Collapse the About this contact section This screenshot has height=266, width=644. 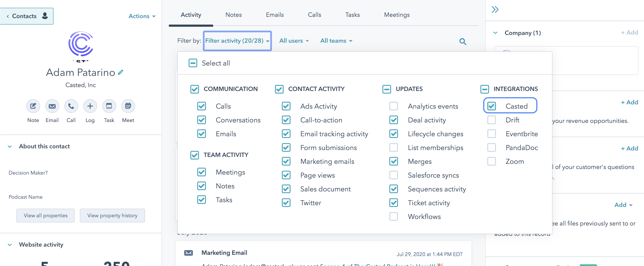[10, 146]
